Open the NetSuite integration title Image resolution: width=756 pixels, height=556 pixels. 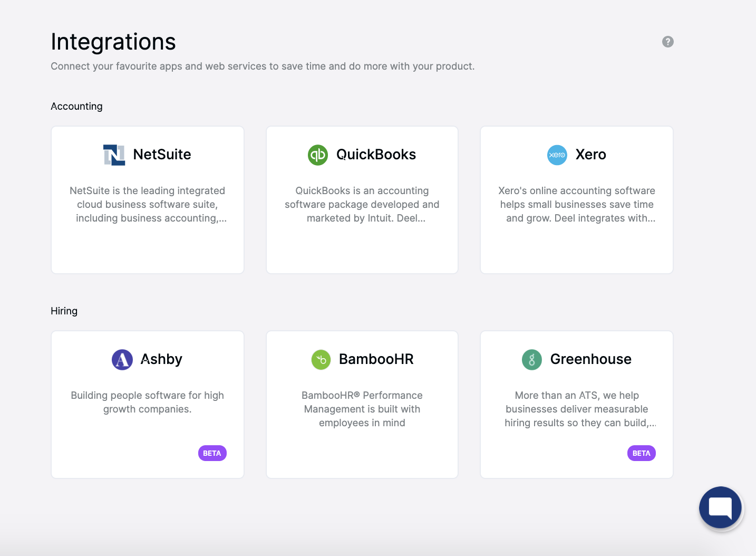coord(162,155)
